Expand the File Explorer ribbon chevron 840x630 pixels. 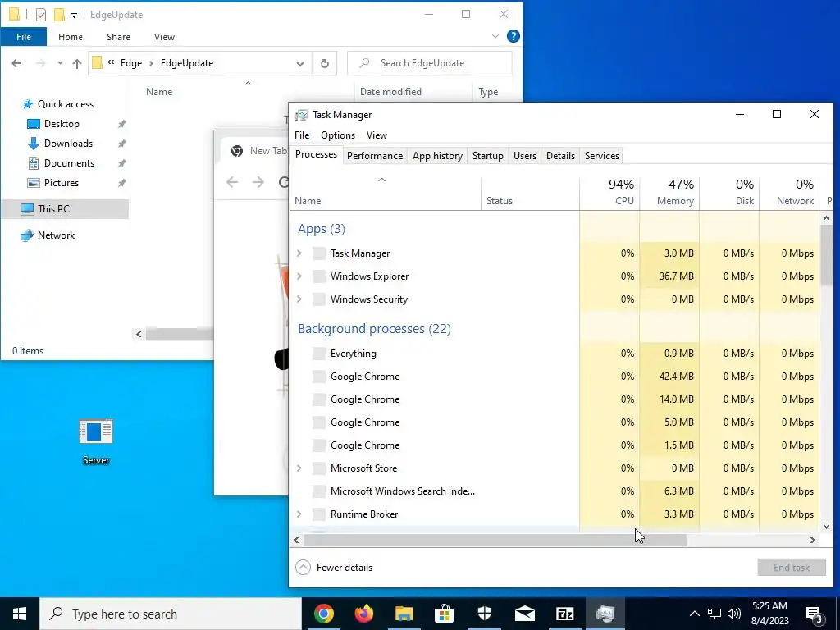point(495,36)
